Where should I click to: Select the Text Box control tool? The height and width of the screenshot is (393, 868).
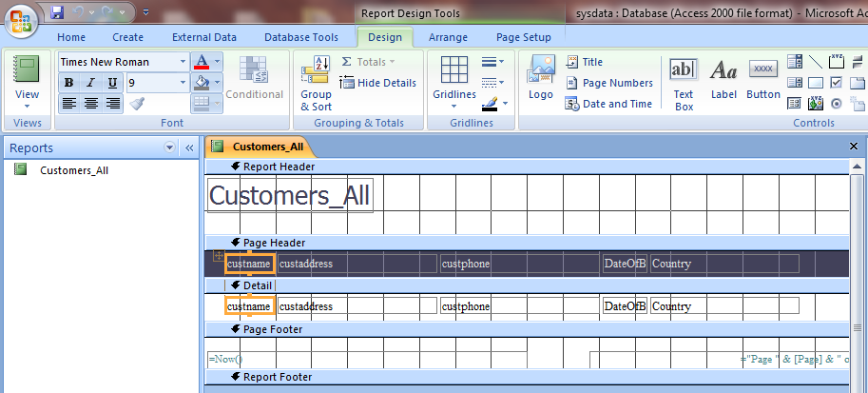(x=684, y=85)
